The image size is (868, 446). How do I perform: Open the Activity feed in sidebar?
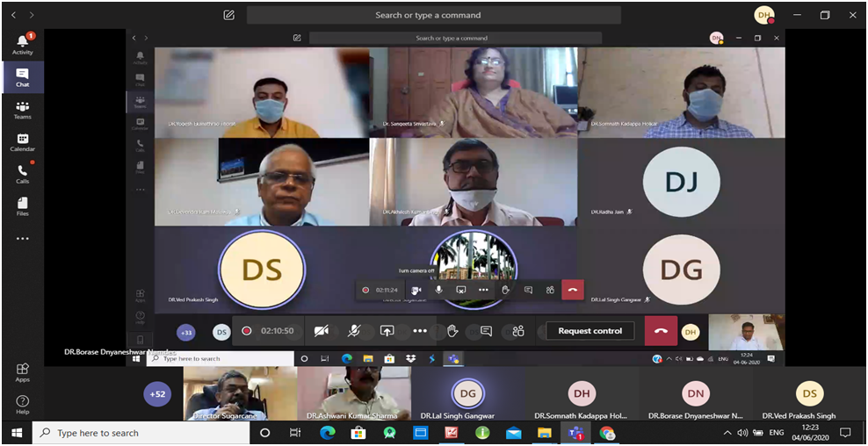(22, 44)
